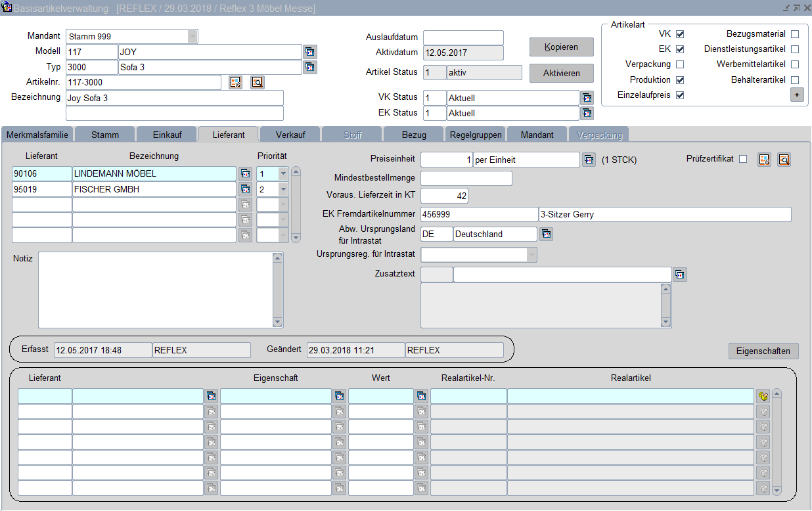Switch to the Einkauf tab
812x511 pixels.
pyautogui.click(x=166, y=135)
